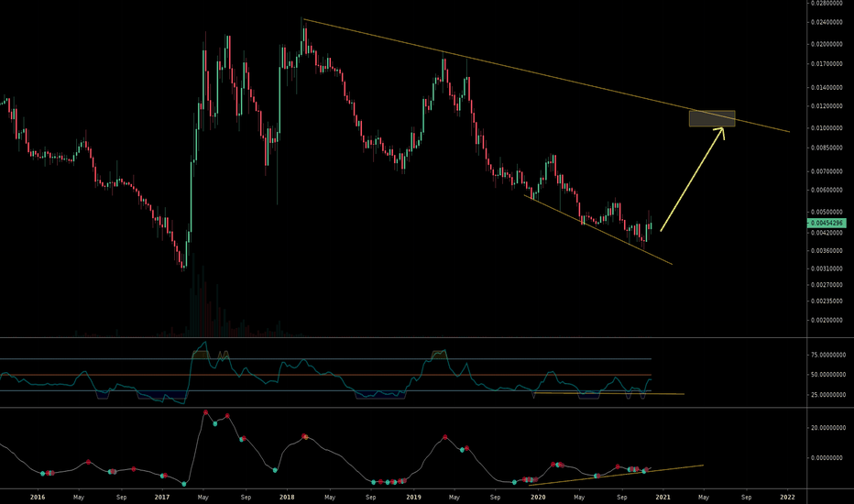Click the RSI pane 75.00000000 label
Screen dimensions: 854x504
tap(828, 355)
